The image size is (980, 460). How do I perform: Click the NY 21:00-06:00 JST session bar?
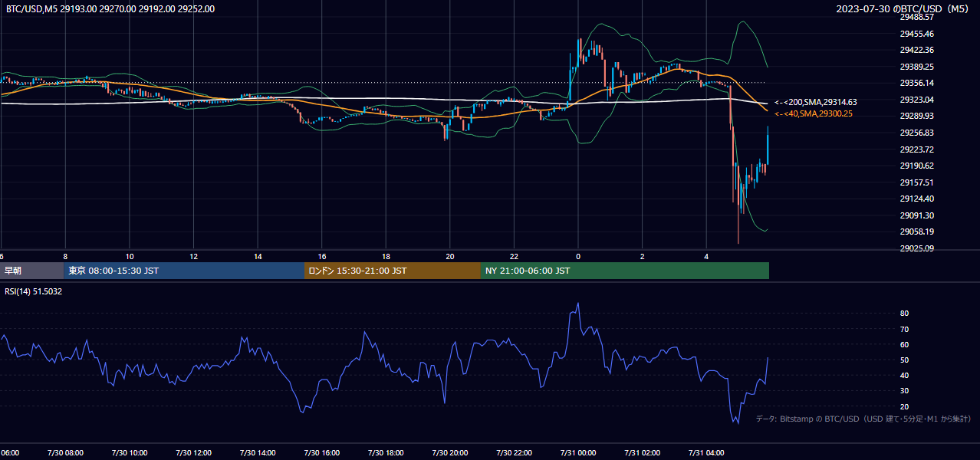pyautogui.click(x=625, y=271)
